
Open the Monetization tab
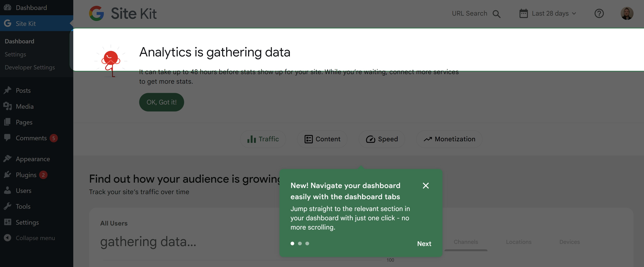point(449,139)
